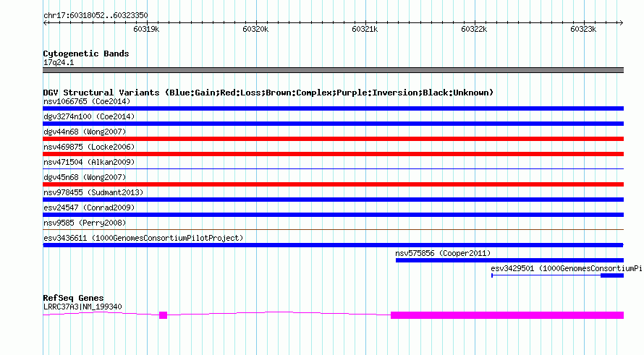Click the nsv1066765 (Coe2014) variant label
Viewport: 644px width, 355px height.
coord(87,101)
